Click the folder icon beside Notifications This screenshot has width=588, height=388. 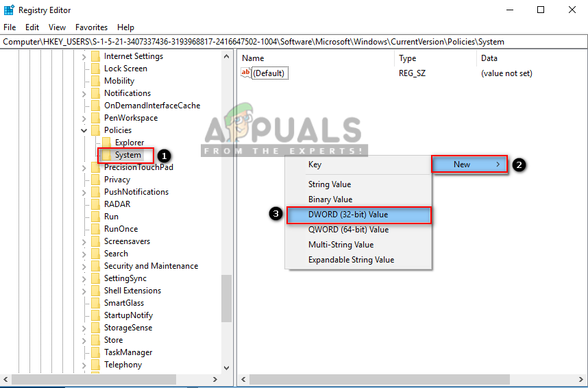(x=96, y=93)
